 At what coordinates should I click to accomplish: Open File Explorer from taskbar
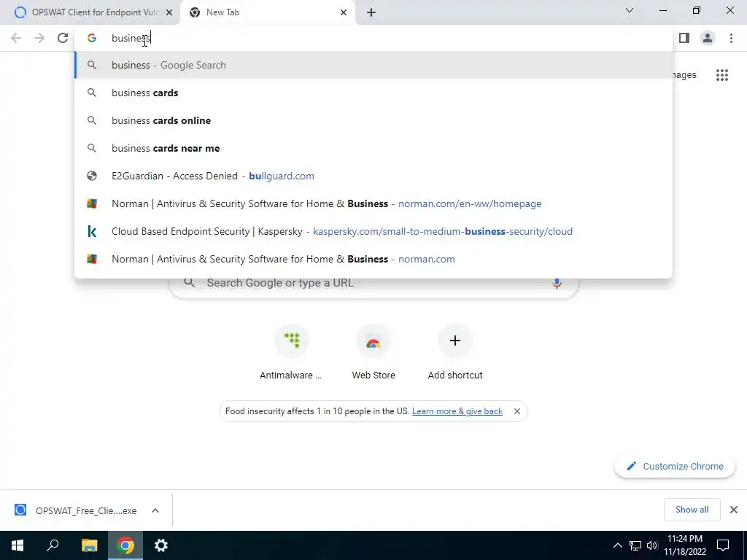(89, 545)
